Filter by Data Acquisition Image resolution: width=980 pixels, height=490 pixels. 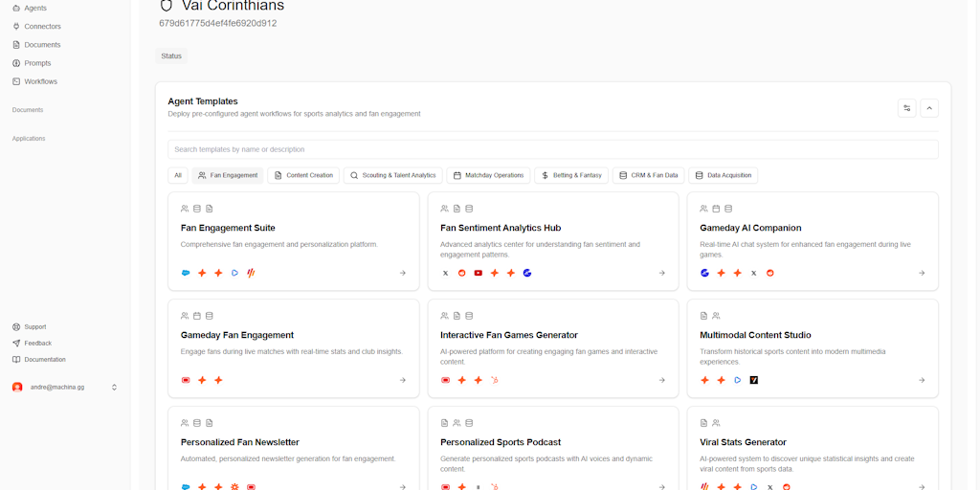pos(724,176)
